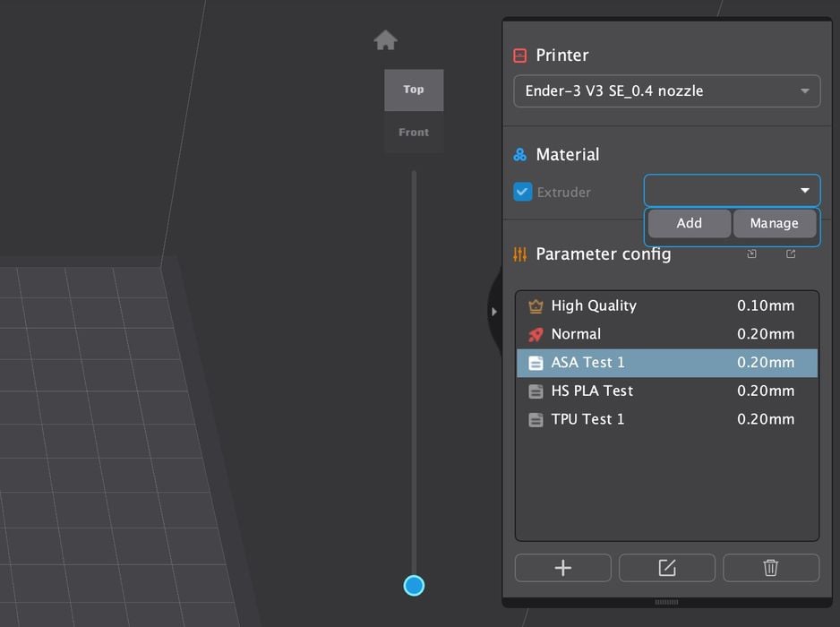Open the Ender-3 V3 SE printer dropdown
Viewport: 840px width, 627px height.
[666, 91]
